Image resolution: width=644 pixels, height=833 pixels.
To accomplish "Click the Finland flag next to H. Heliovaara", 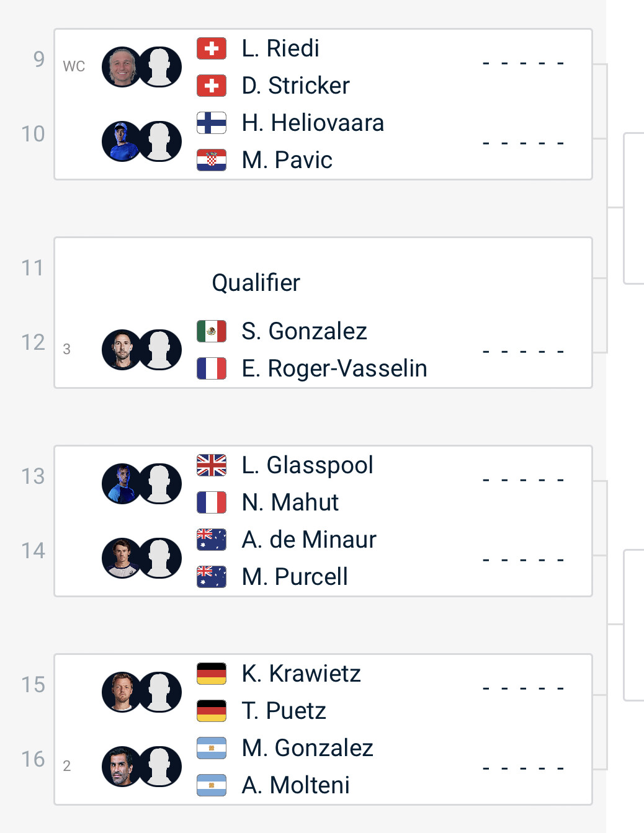I will (x=212, y=123).
